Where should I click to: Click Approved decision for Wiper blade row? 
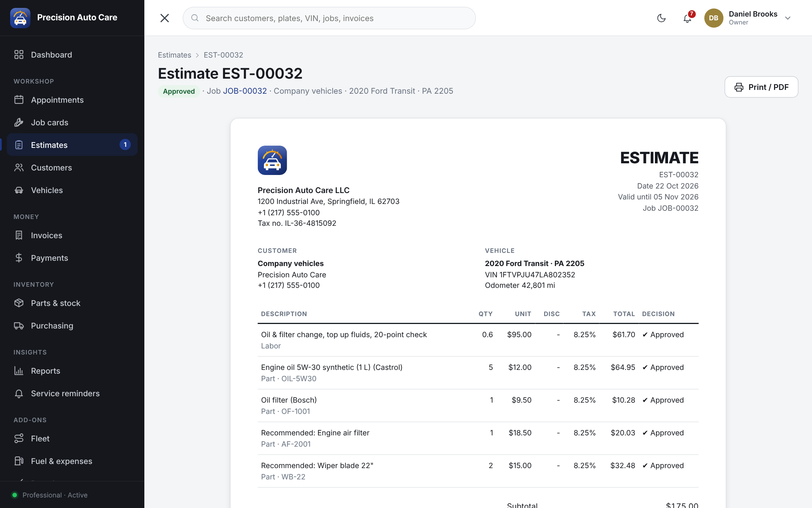pos(663,465)
